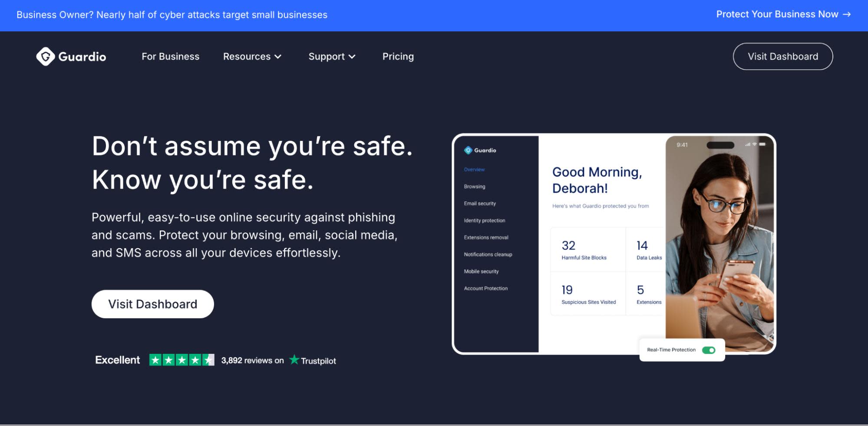The height and width of the screenshot is (426, 868).
Task: Open the Resources menu
Action: 252,57
